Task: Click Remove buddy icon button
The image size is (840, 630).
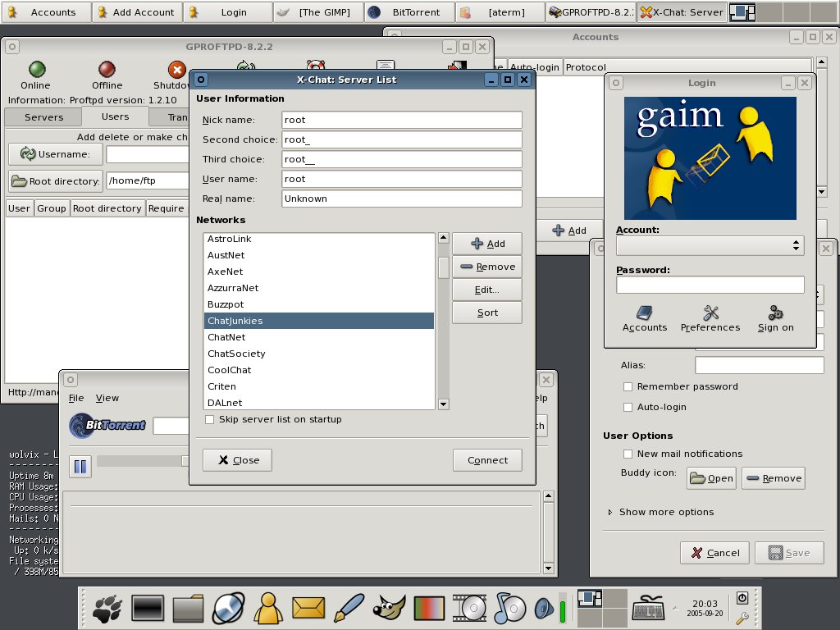Action: [773, 478]
